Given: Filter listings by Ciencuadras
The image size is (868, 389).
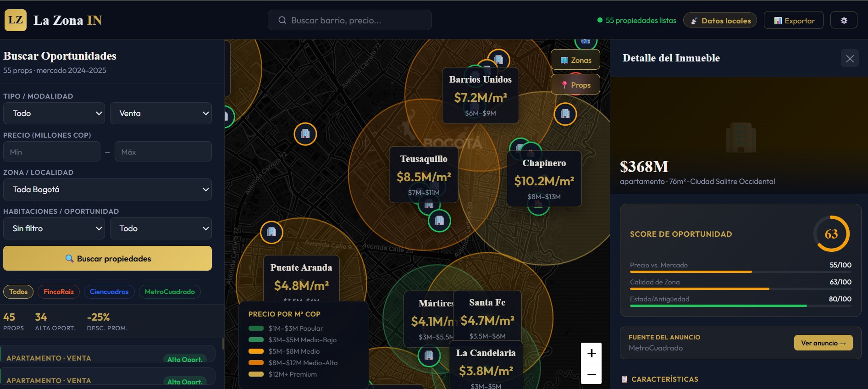Looking at the screenshot, I should (109, 292).
